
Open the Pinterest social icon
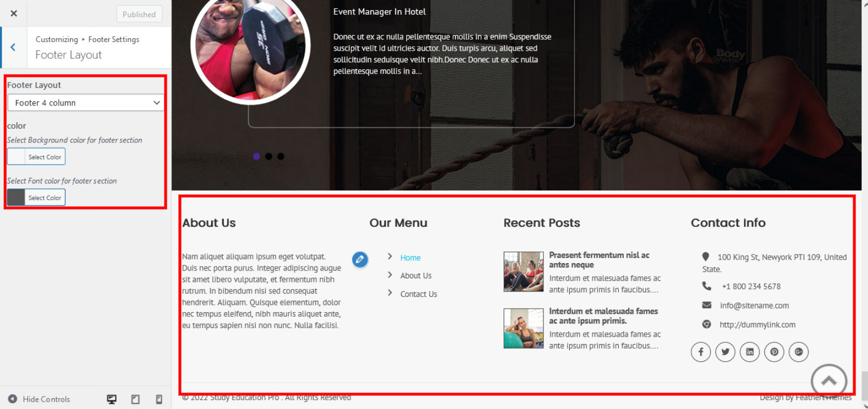[x=774, y=352]
